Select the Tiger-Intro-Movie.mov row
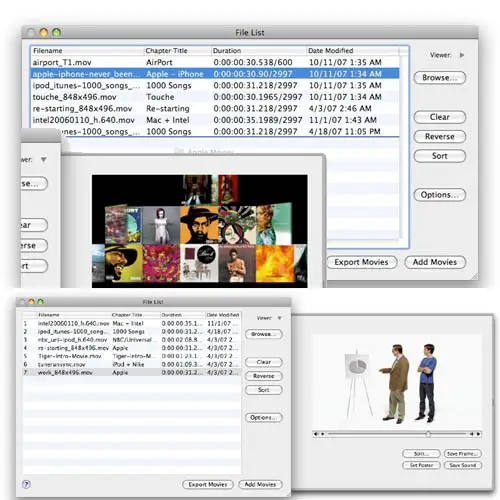 click(x=131, y=356)
